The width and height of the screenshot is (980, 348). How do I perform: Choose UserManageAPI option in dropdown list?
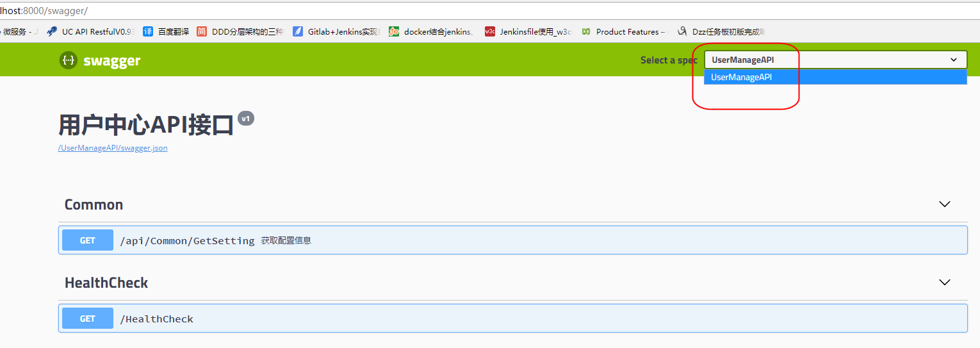click(x=835, y=77)
